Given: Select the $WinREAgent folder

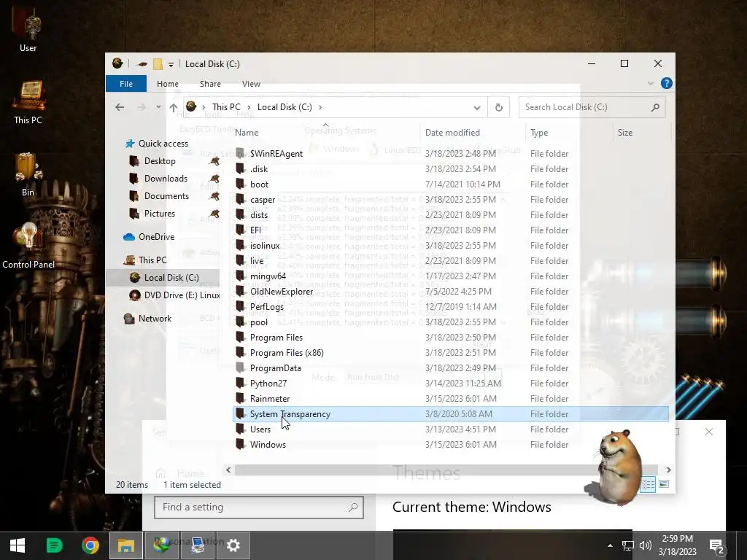Looking at the screenshot, I should (x=276, y=154).
